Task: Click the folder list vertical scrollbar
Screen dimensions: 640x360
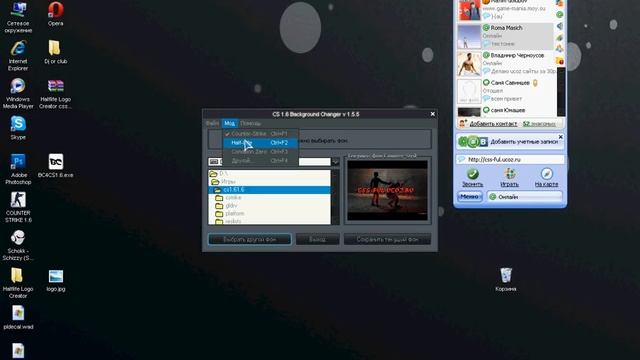Action: 335,197
